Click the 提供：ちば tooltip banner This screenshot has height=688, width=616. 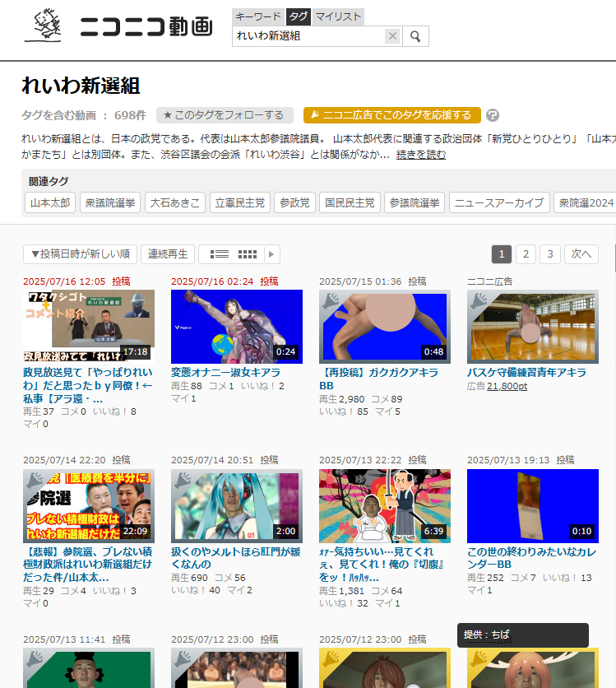click(522, 635)
